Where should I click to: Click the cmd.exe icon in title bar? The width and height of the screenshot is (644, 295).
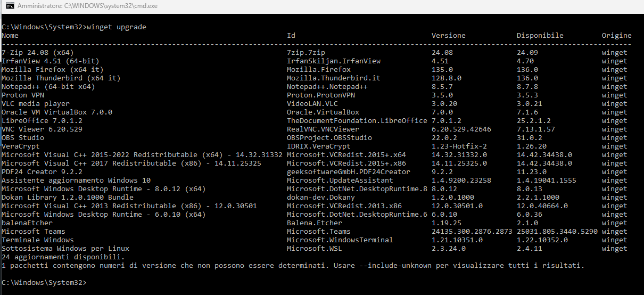(9, 7)
